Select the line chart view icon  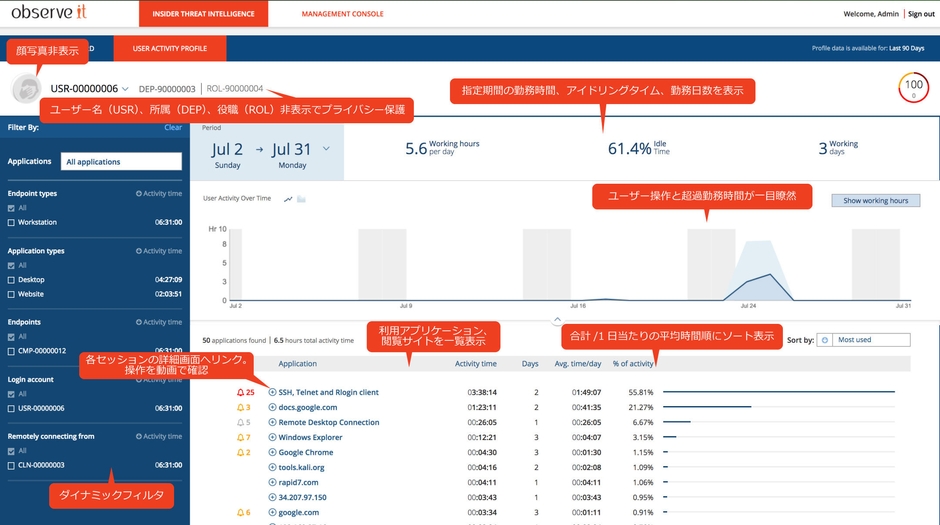(288, 199)
